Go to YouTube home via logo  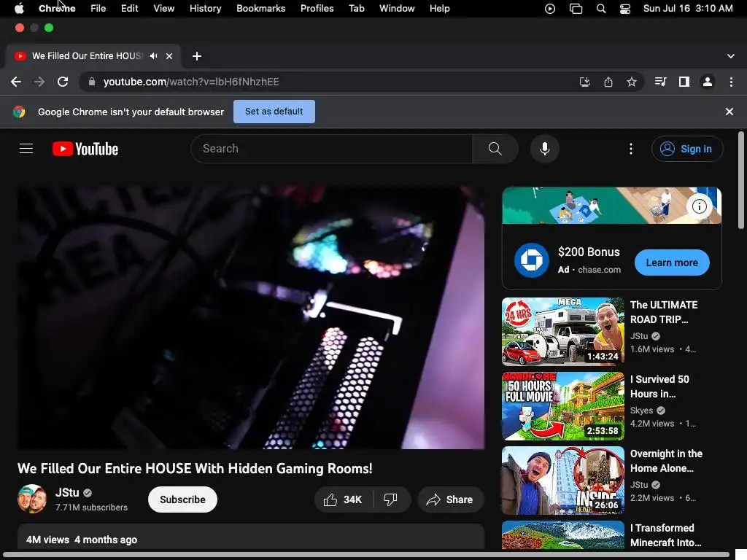coord(85,149)
